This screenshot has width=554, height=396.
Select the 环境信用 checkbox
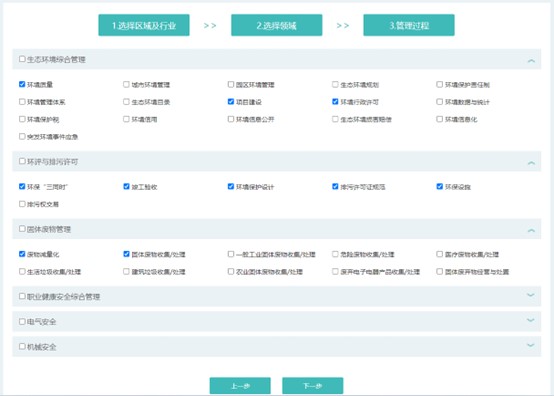[126, 119]
